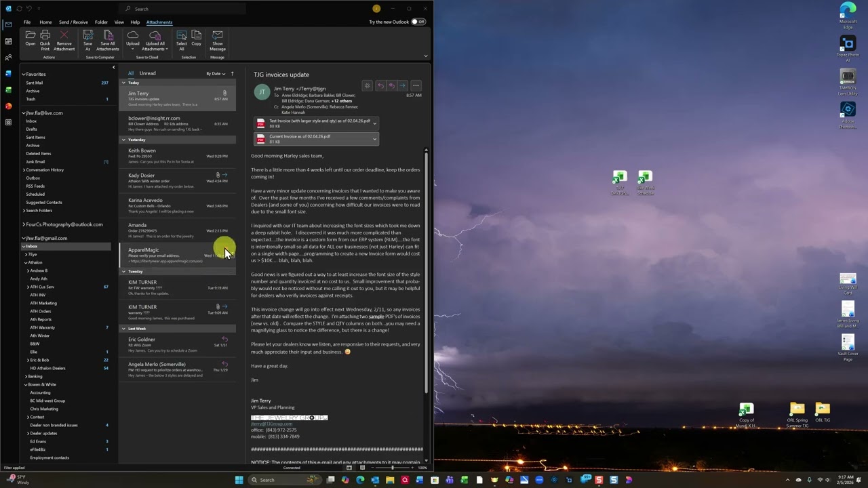Switch to the Send / Receive tab
868x488 pixels.
tap(73, 22)
